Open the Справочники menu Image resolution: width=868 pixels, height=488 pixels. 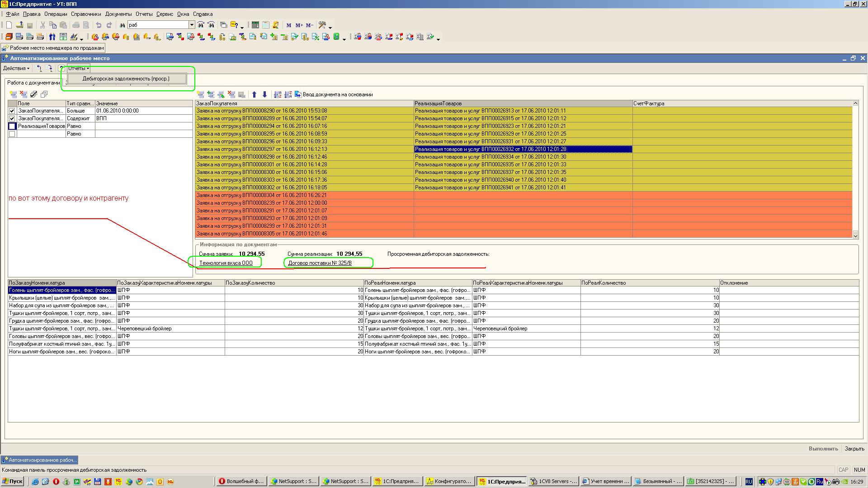[x=86, y=14]
